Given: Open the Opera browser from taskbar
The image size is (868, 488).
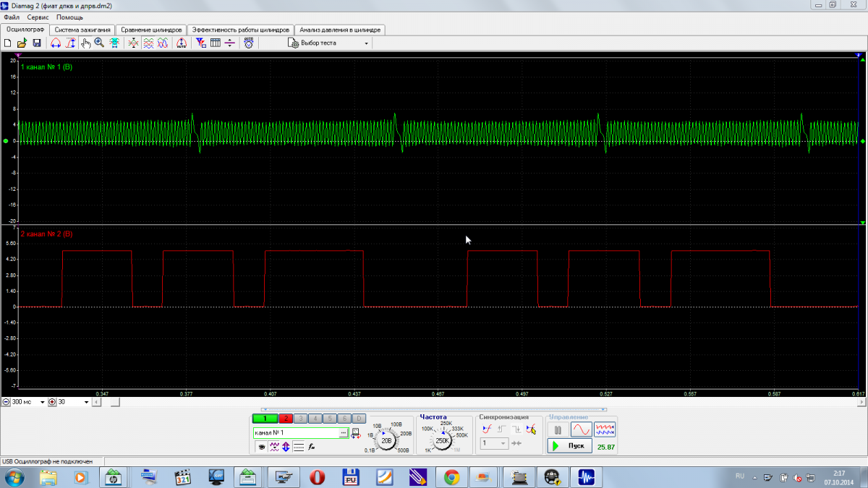Looking at the screenshot, I should tap(316, 477).
